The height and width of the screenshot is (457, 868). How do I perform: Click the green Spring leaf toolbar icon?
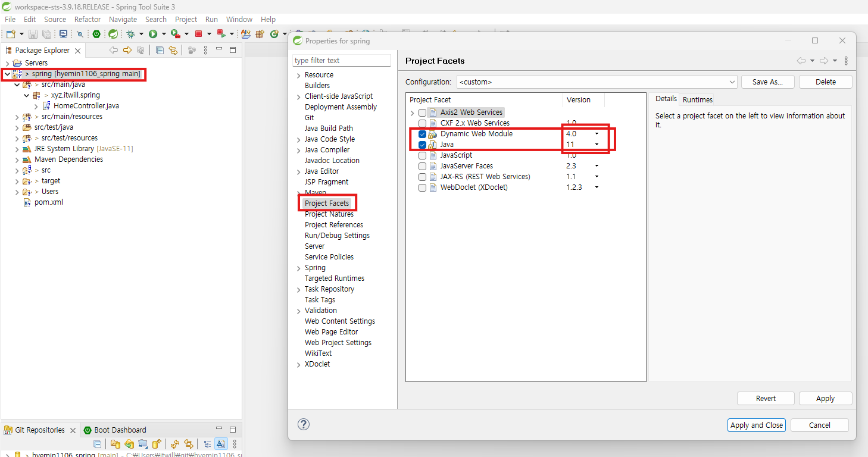click(113, 34)
